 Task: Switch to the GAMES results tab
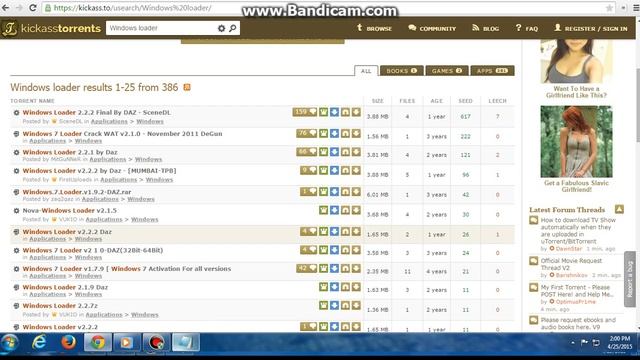tap(447, 71)
